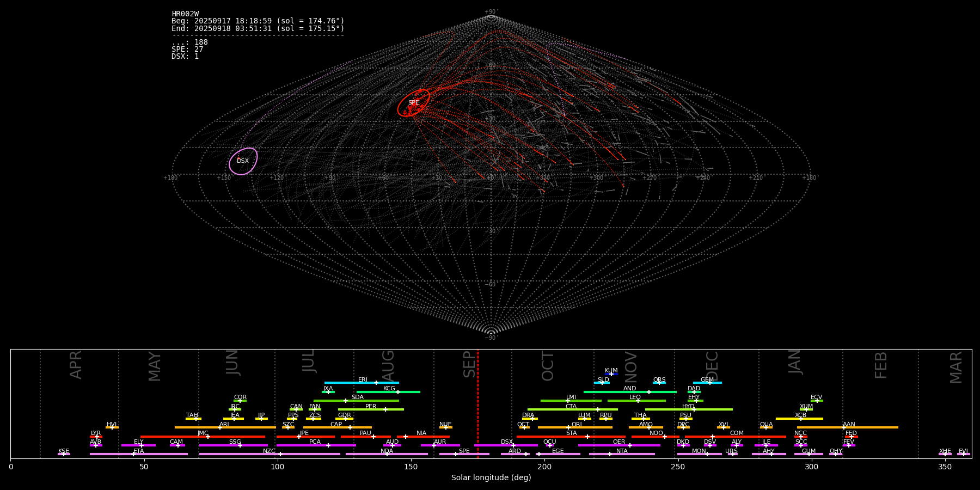The height and width of the screenshot is (490, 980).
Task: Select the ETA shower bar
Action: click(x=139, y=454)
